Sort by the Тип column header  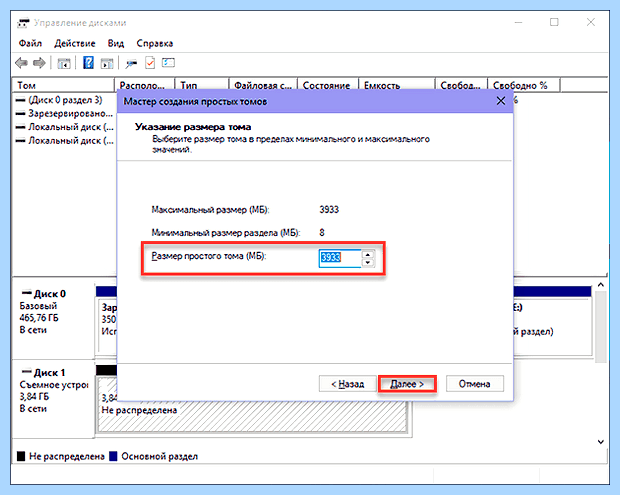click(202, 85)
